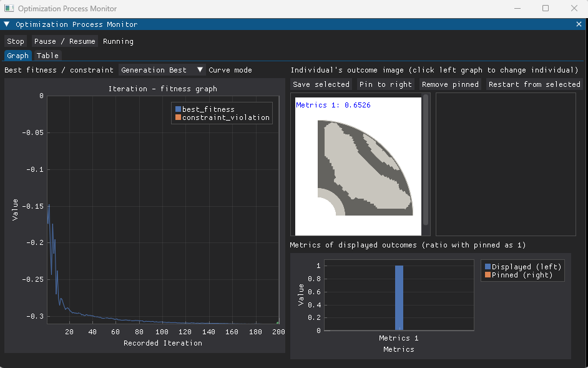588x368 pixels.
Task: Collapse the Optimization Process Monitor panel triangle
Action: point(7,24)
